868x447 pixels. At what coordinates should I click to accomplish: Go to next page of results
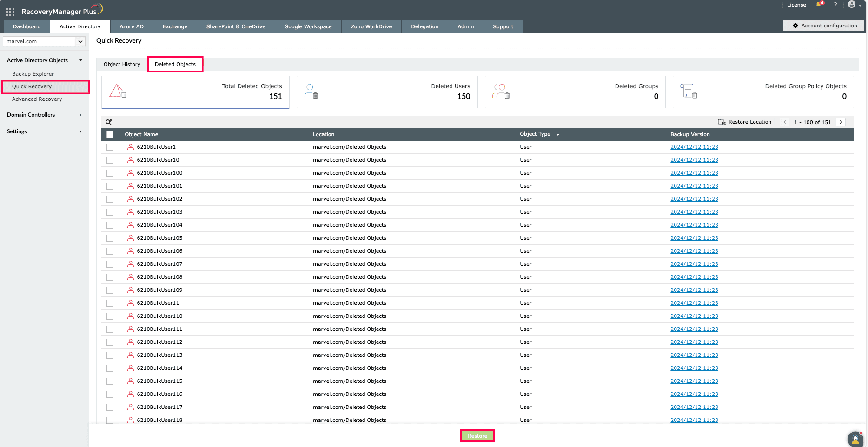841,122
